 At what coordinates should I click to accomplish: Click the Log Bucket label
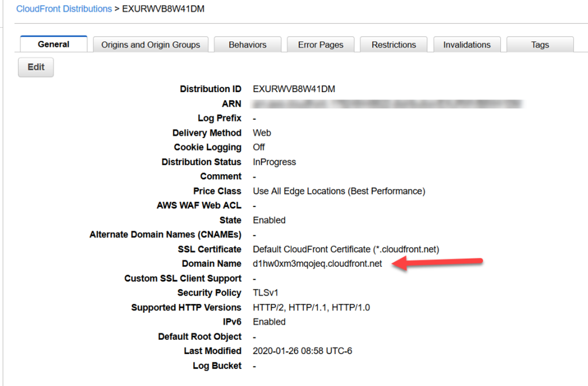tap(217, 365)
